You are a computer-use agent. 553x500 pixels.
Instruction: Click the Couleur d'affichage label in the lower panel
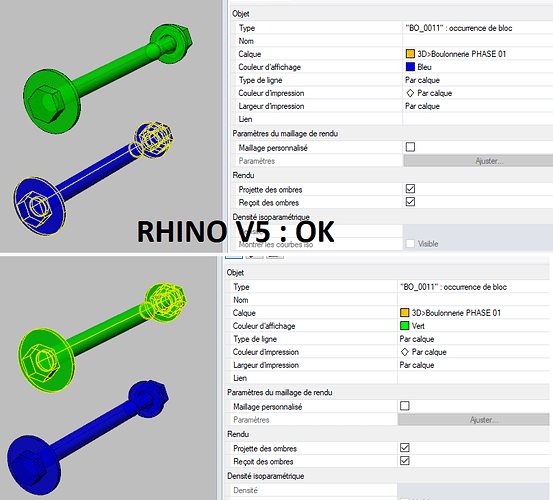pos(264,326)
